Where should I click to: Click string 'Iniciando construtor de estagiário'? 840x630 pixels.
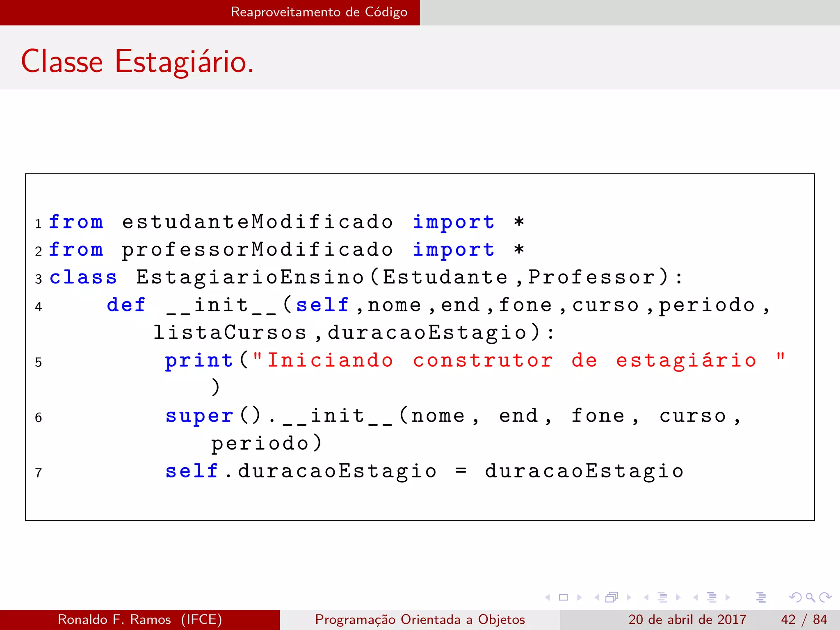click(511, 361)
